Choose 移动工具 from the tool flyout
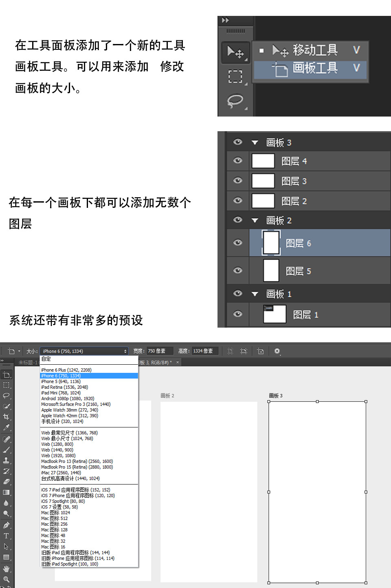The height and width of the screenshot is (588, 391). pyautogui.click(x=311, y=51)
